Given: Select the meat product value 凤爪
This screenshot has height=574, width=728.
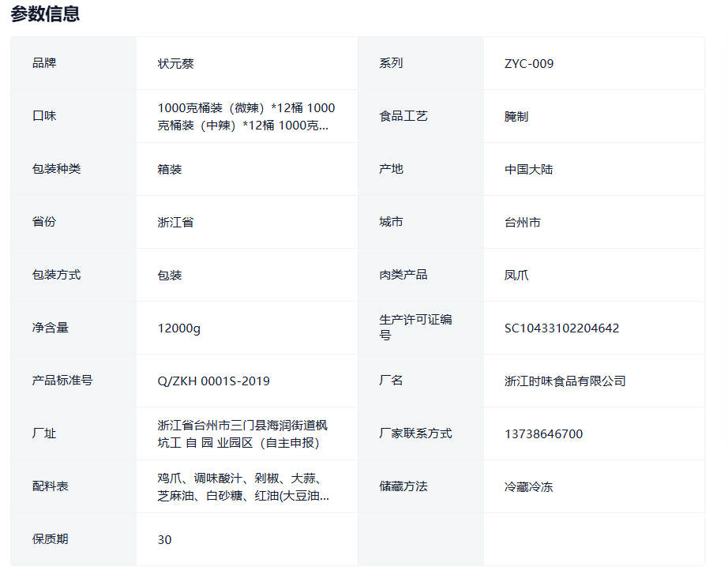Looking at the screenshot, I should click(516, 275).
